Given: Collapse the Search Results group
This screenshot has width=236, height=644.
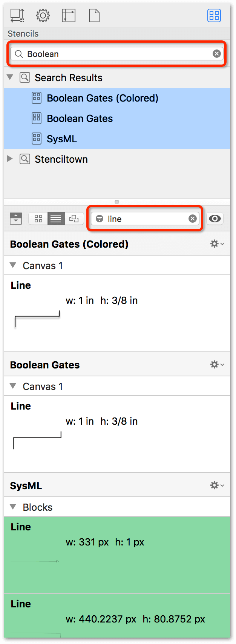Looking at the screenshot, I should pyautogui.click(x=10, y=77).
